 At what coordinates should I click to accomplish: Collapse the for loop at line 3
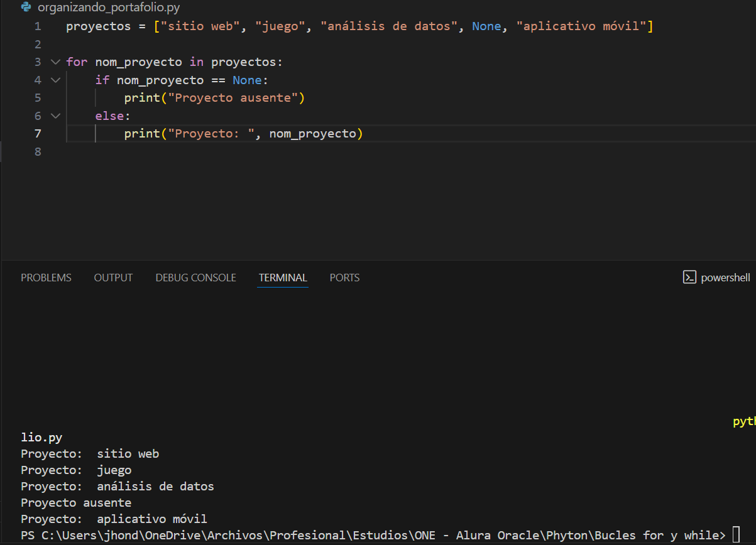pyautogui.click(x=55, y=62)
